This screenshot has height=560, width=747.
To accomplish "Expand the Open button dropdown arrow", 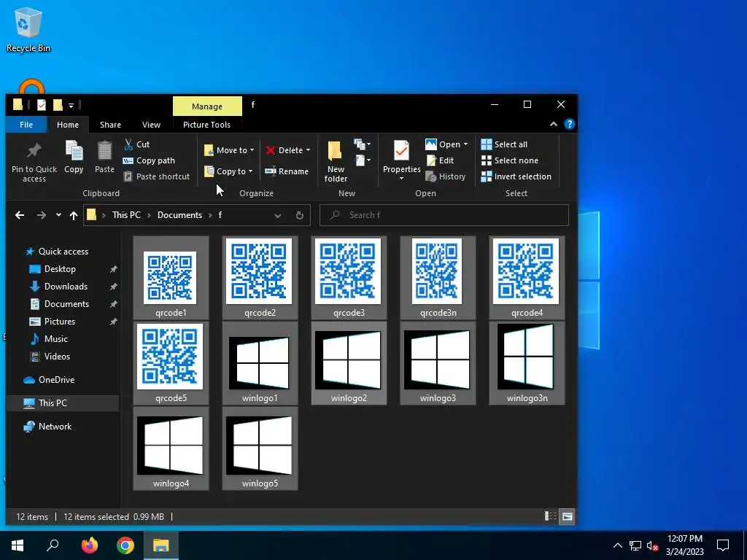I will coord(465,144).
